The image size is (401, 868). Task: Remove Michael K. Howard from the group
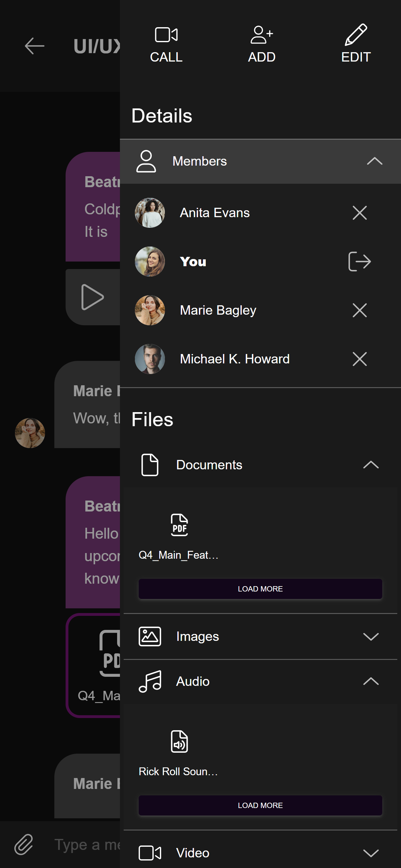[359, 359]
